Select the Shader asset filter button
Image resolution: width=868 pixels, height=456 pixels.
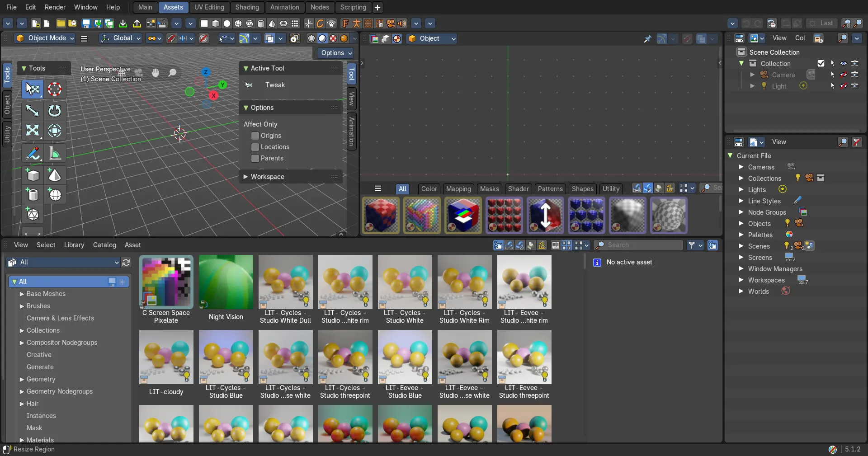coord(518,189)
